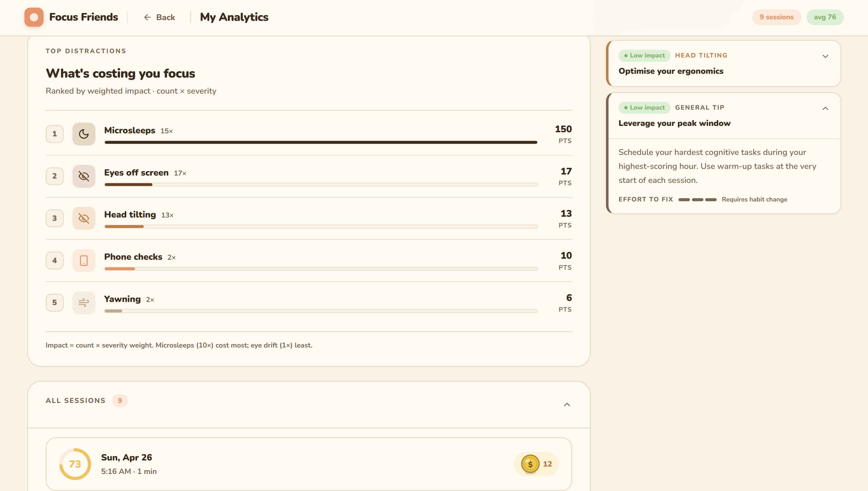Click the Yawning wind icon
The height and width of the screenshot is (491, 868).
(84, 302)
